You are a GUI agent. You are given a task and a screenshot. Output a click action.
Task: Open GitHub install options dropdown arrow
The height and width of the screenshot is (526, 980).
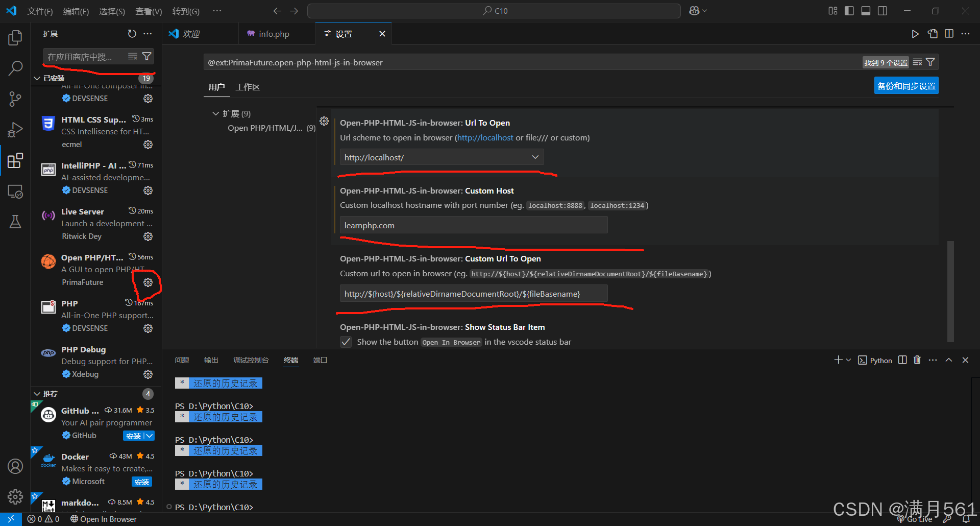[149, 436]
